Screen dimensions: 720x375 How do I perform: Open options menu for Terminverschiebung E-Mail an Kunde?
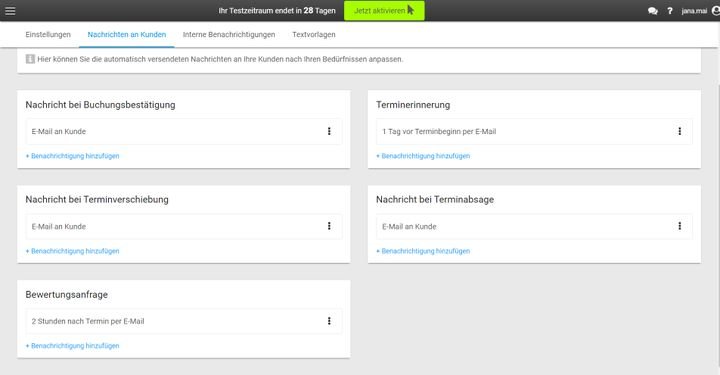[x=329, y=226]
